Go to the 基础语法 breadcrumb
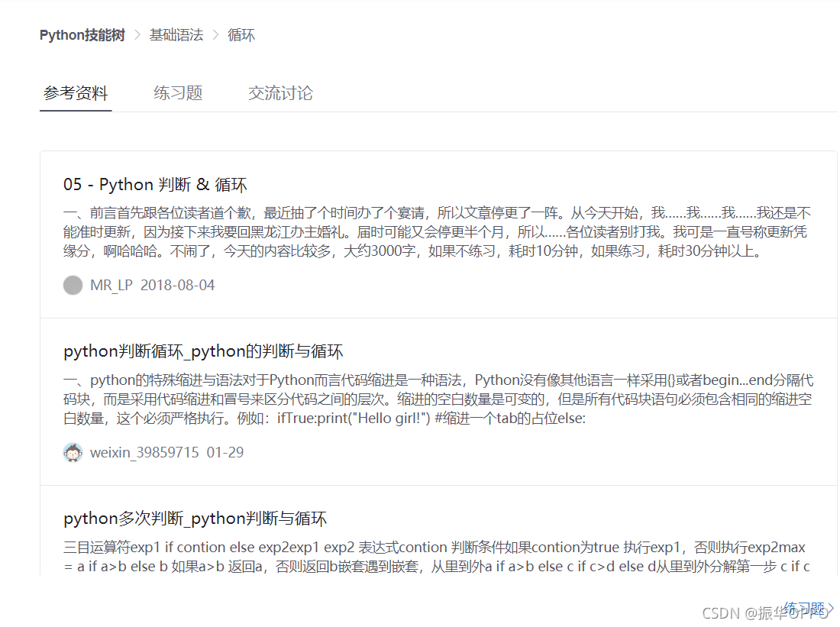 pyautogui.click(x=176, y=35)
